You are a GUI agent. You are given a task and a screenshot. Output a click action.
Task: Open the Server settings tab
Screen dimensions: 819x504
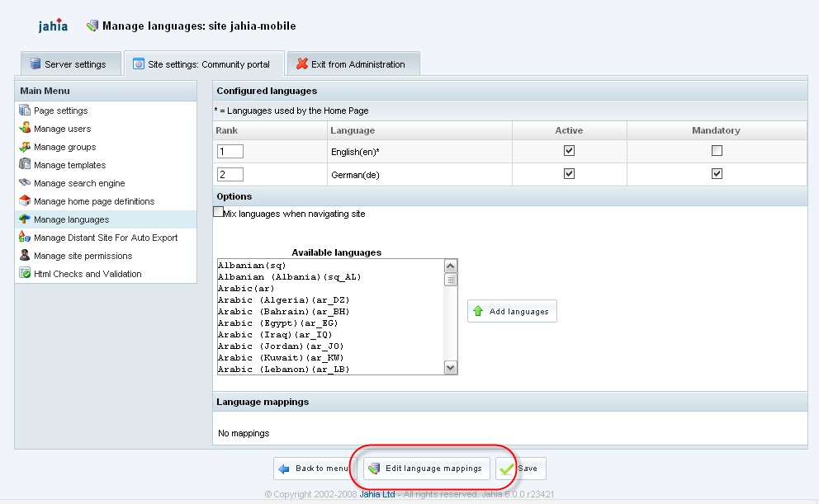(71, 64)
